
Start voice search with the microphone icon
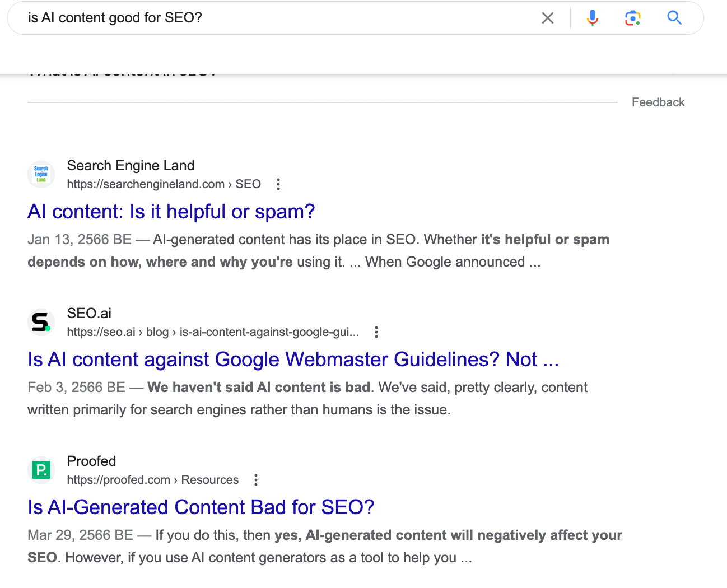(x=592, y=18)
